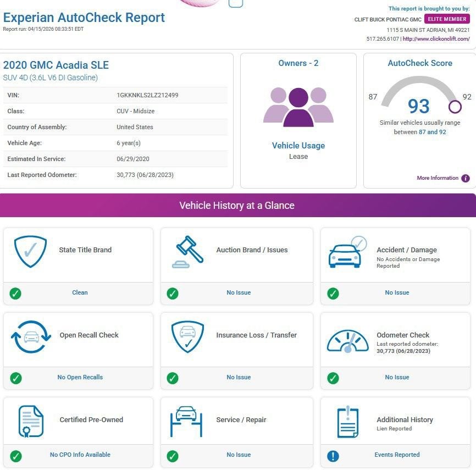Open the No Open Recalls link
The image size is (476, 470).
pos(80,377)
